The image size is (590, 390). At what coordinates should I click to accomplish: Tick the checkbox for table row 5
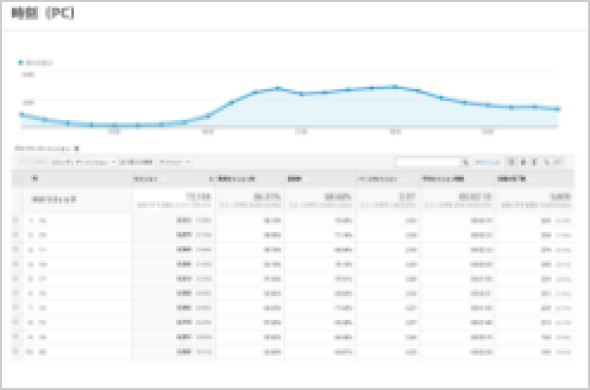point(16,279)
